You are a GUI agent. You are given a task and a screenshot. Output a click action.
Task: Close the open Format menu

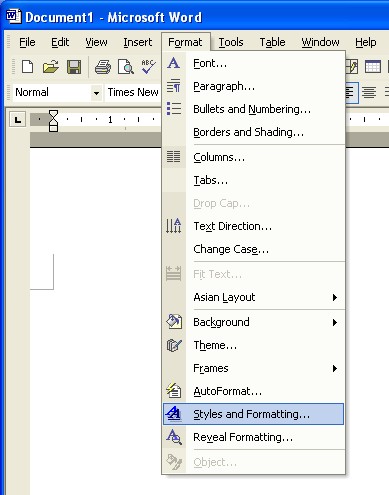(x=185, y=42)
